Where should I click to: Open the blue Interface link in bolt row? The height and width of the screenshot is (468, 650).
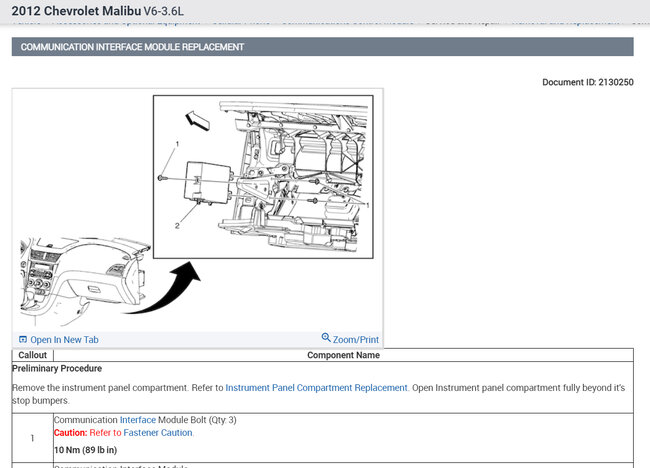[x=138, y=420]
